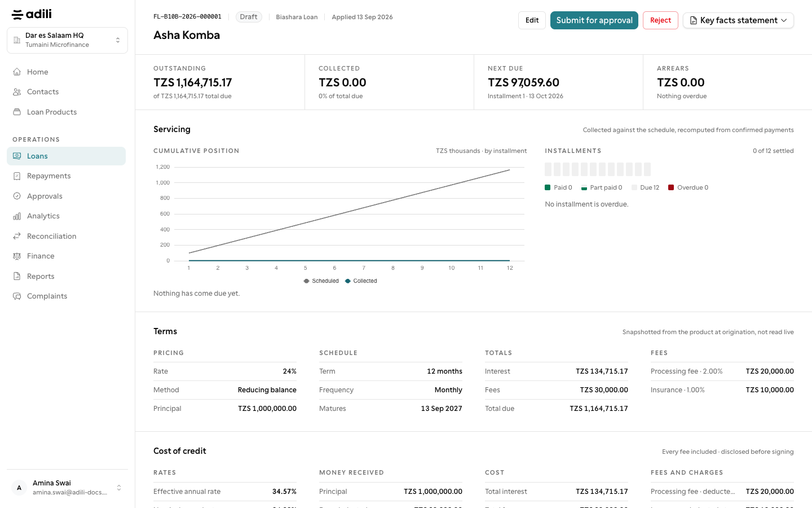Click the first installment bar segment
This screenshot has height=508, width=812.
[x=548, y=169]
